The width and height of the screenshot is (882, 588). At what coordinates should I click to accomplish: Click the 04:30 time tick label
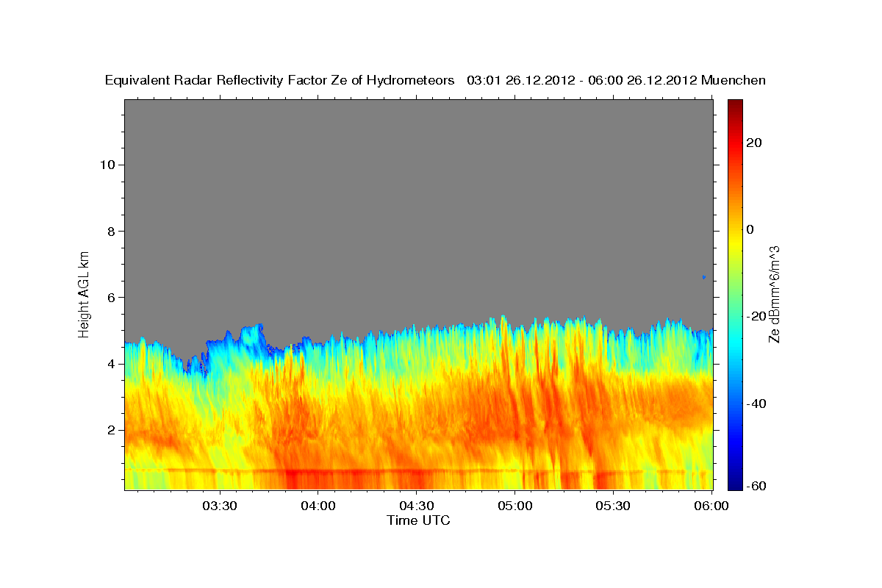click(x=417, y=506)
